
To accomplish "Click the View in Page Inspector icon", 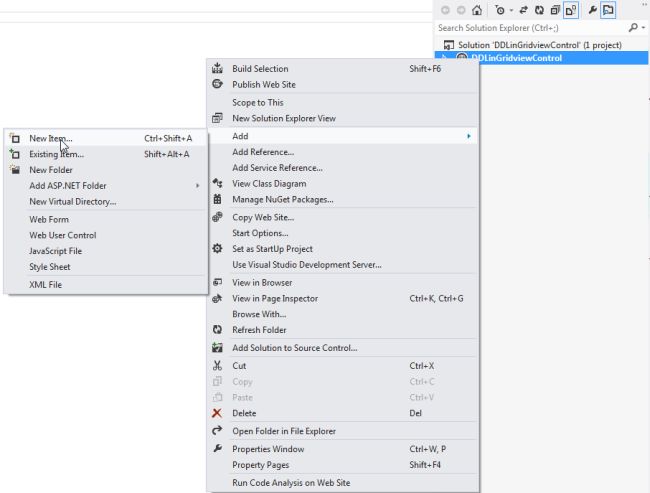I will click(217, 298).
